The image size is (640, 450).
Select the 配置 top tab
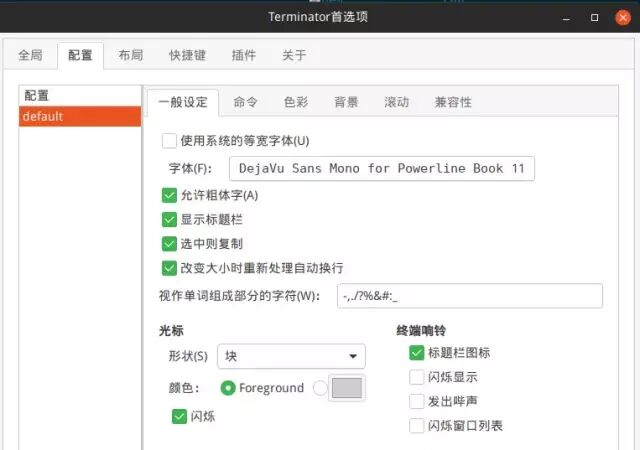(x=80, y=55)
